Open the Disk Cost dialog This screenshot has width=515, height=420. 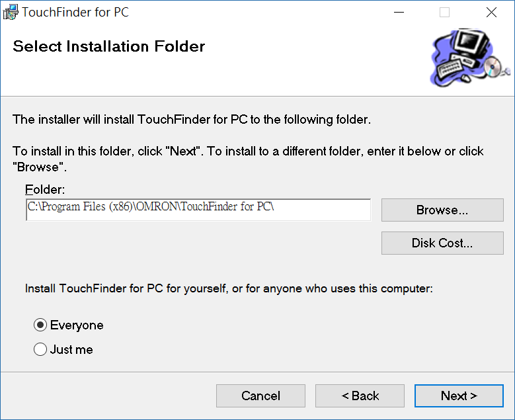point(442,243)
